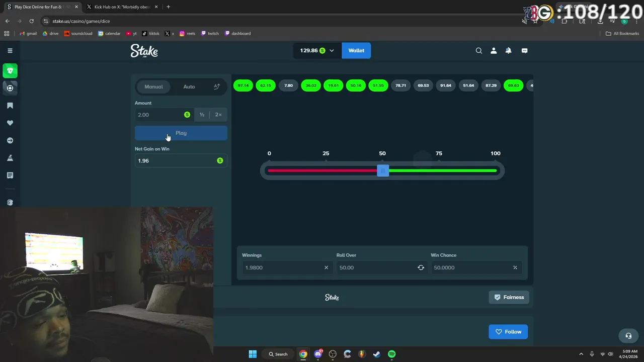Open the gmail bookmark
Image resolution: width=644 pixels, height=362 pixels.
(28, 34)
